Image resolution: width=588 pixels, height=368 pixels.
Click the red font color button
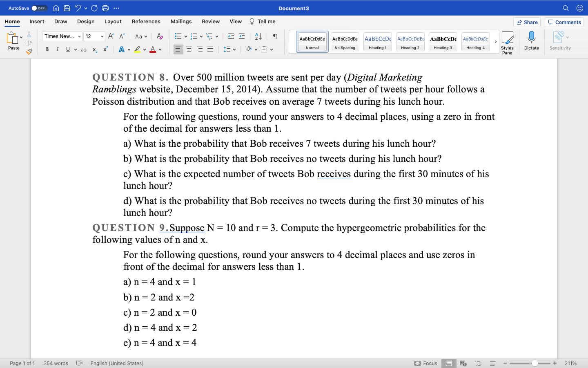[x=153, y=49]
